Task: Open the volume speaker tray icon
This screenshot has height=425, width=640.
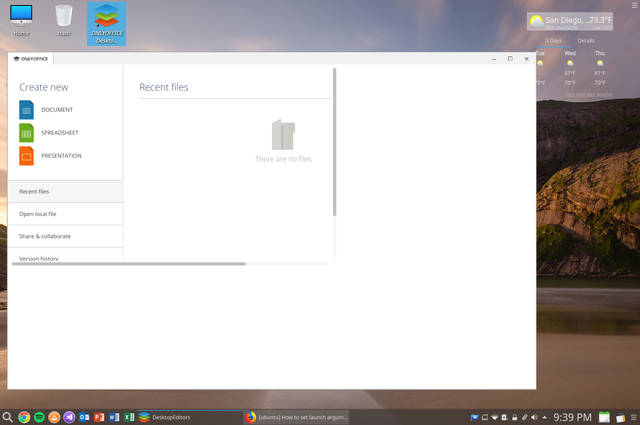Action: (534, 417)
